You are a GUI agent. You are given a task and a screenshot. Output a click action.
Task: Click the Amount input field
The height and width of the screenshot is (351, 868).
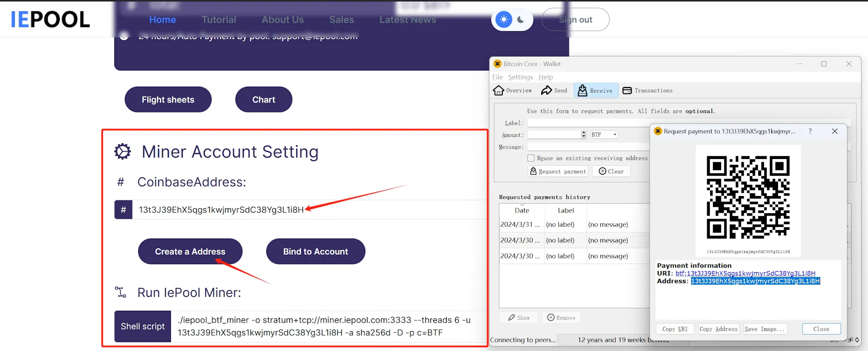pyautogui.click(x=554, y=135)
